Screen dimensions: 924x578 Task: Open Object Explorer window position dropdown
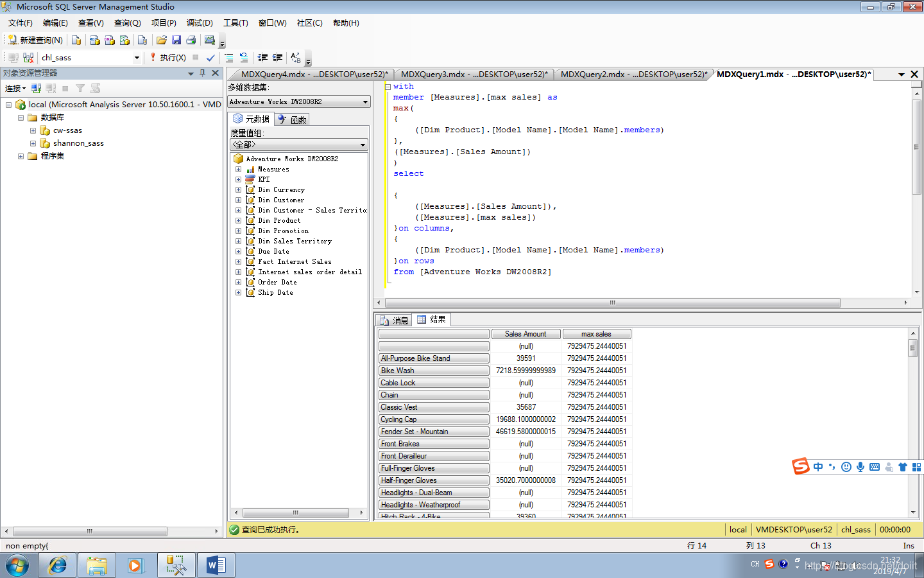(x=191, y=73)
